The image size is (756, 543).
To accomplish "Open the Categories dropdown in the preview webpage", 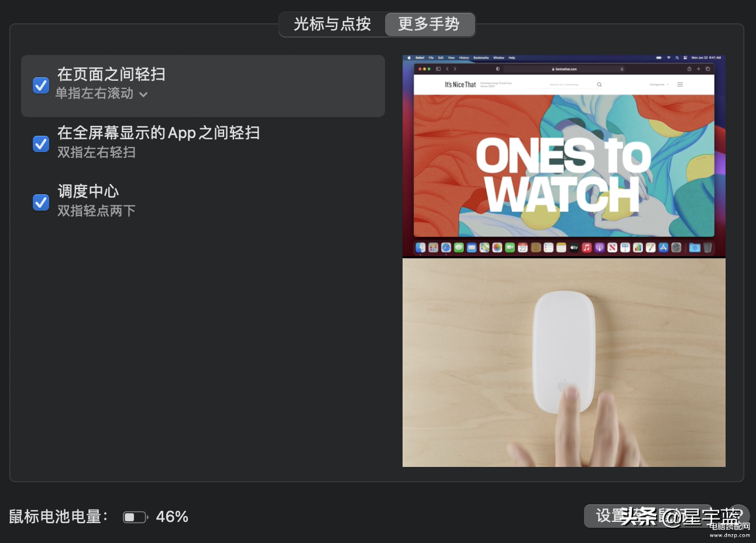I will click(x=659, y=84).
